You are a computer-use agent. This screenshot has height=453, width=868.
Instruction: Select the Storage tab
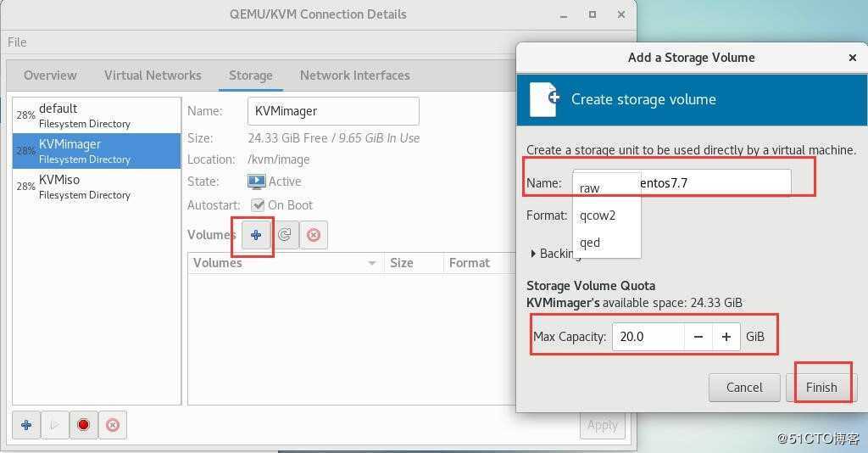click(x=251, y=75)
